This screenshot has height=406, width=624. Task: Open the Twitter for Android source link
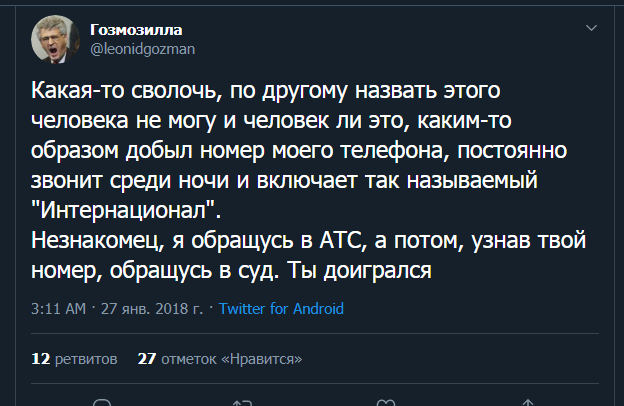point(281,308)
